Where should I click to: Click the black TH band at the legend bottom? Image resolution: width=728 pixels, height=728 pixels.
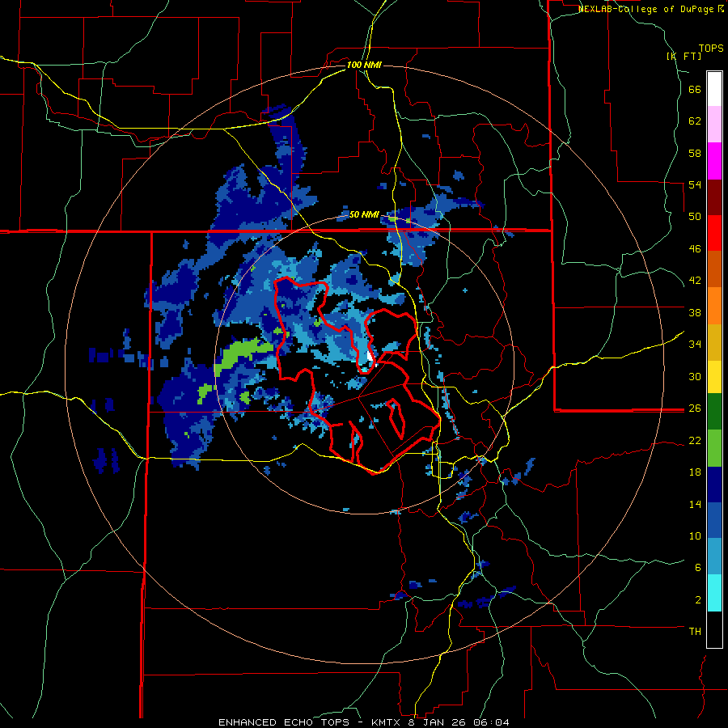click(x=714, y=629)
